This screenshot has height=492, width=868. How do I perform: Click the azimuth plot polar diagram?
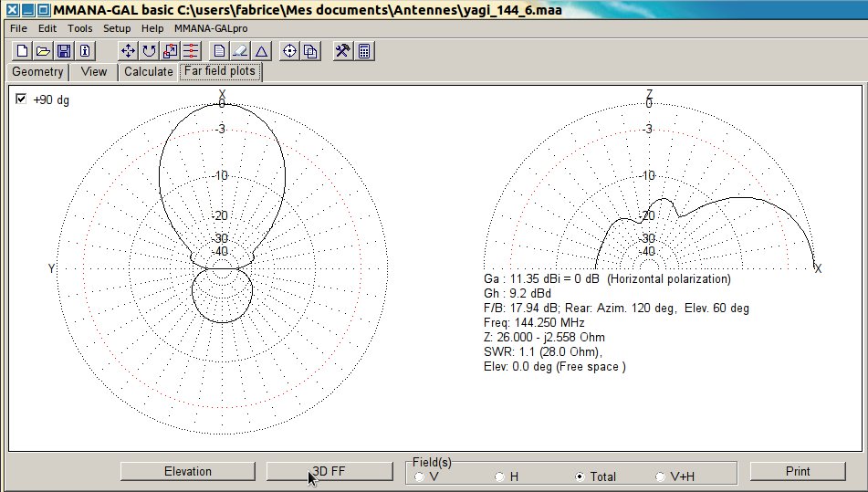tap(222, 269)
